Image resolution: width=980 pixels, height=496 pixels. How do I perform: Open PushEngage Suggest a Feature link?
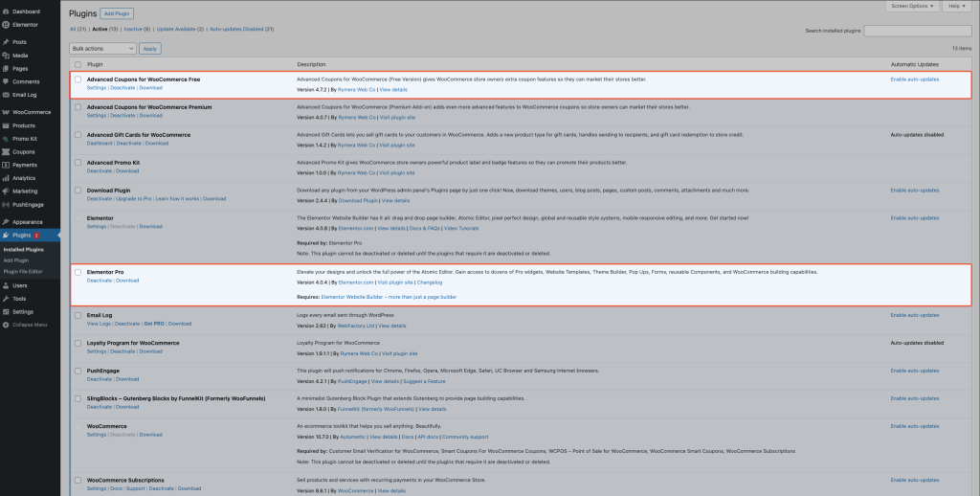click(x=424, y=381)
